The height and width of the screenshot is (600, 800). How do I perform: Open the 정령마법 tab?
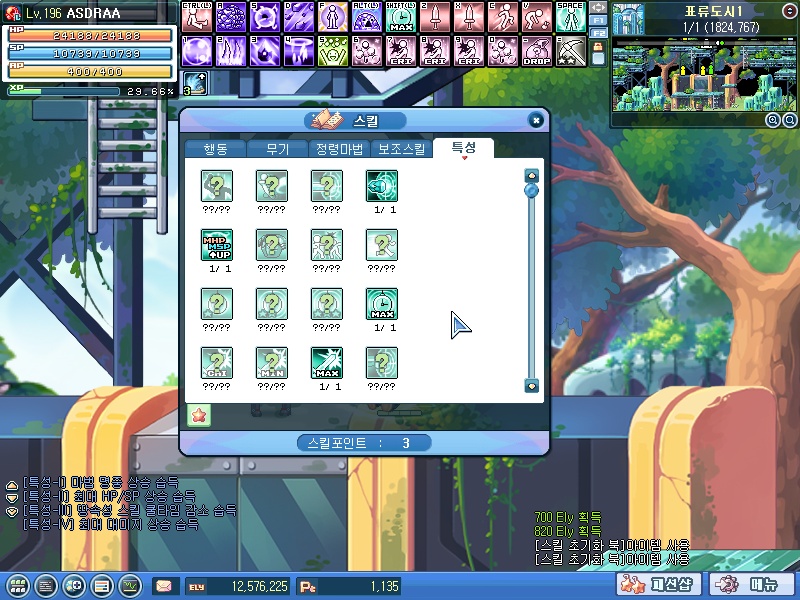click(339, 149)
